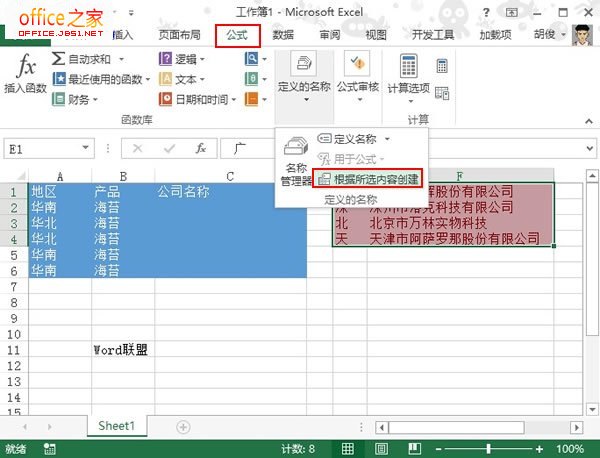Select column header B

123,176
